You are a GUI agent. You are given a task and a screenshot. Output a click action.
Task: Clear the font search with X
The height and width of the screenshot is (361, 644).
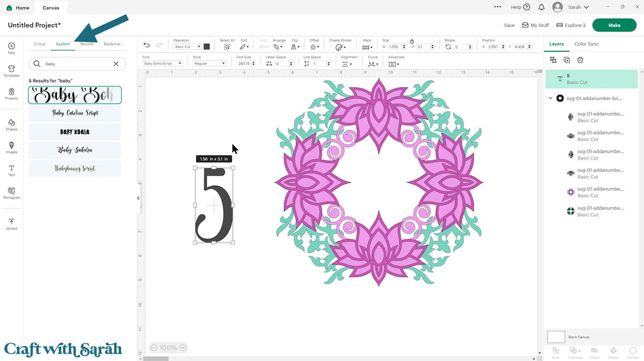click(x=116, y=64)
